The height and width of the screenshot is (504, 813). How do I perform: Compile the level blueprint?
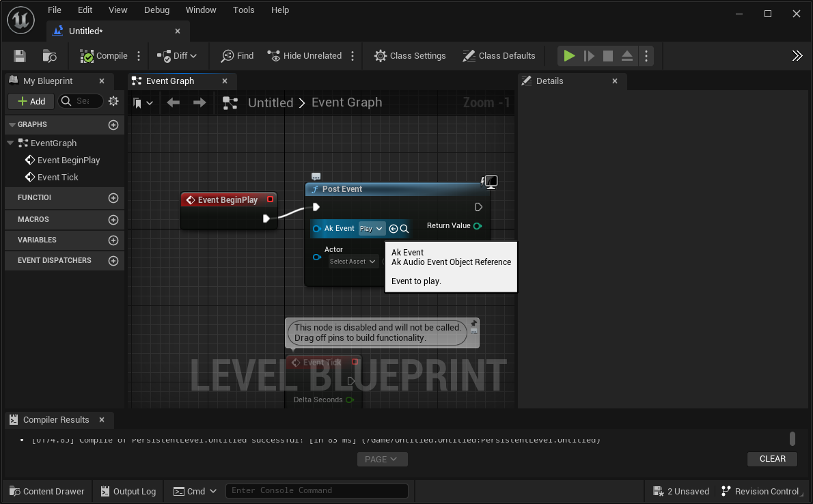[104, 56]
